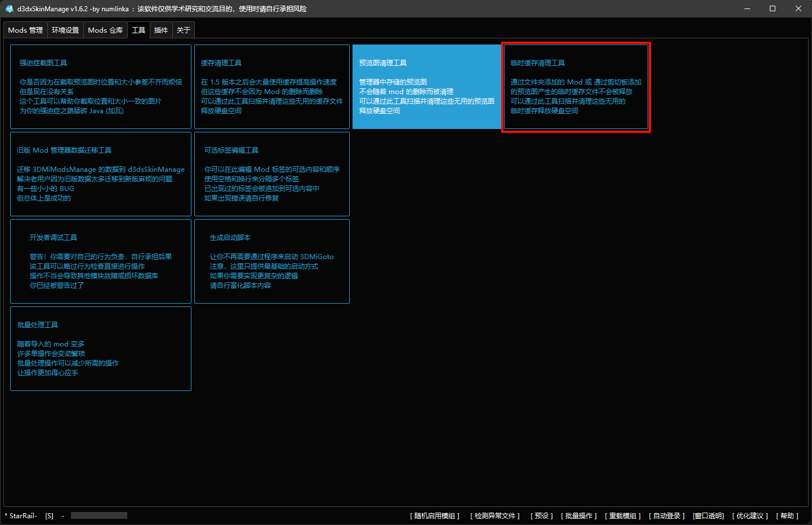The image size is (812, 525).
Task: Open the 环境设置 tab
Action: pyautogui.click(x=65, y=30)
